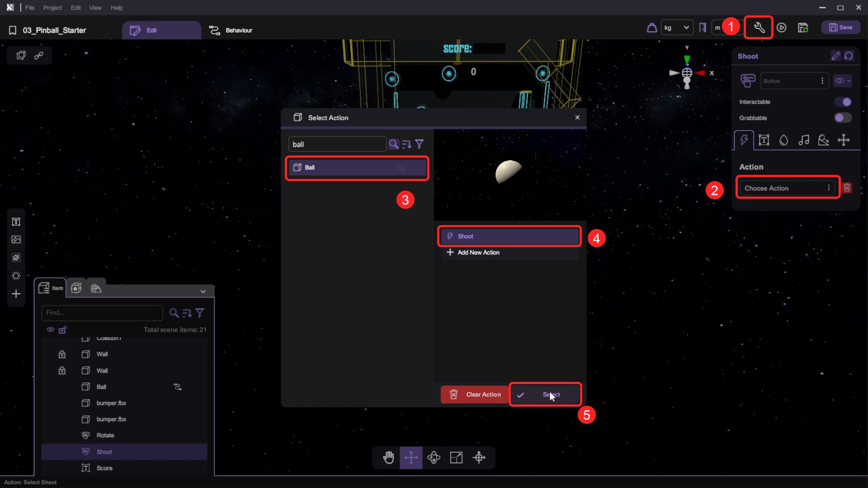Image resolution: width=868 pixels, height=488 pixels.
Task: Select the scale tool icon
Action: pyautogui.click(x=456, y=458)
